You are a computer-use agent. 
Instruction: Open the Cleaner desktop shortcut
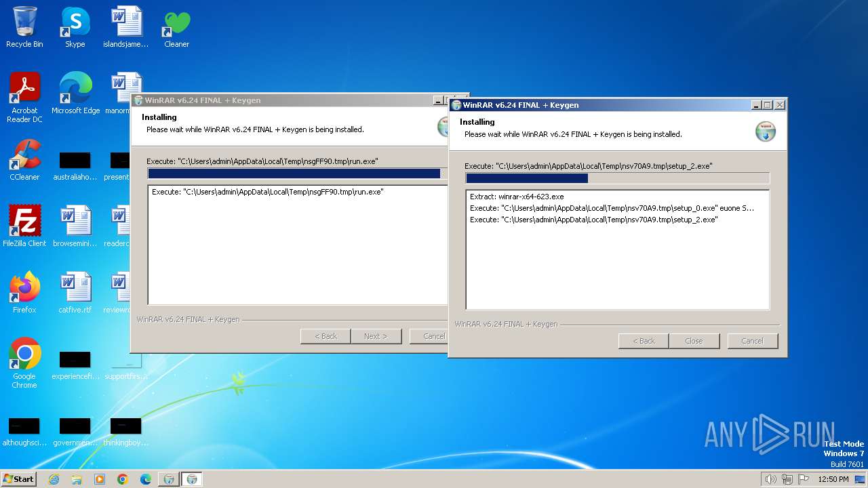click(176, 28)
